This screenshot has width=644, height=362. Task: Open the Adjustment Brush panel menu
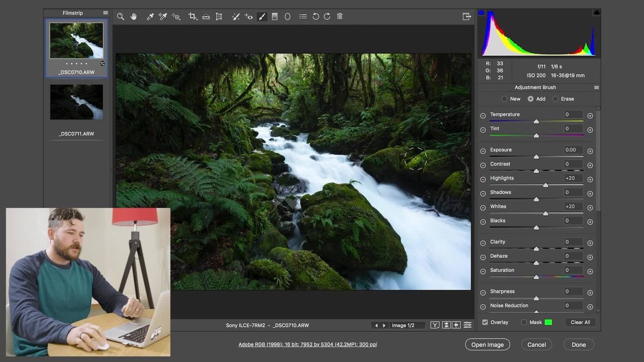[596, 87]
